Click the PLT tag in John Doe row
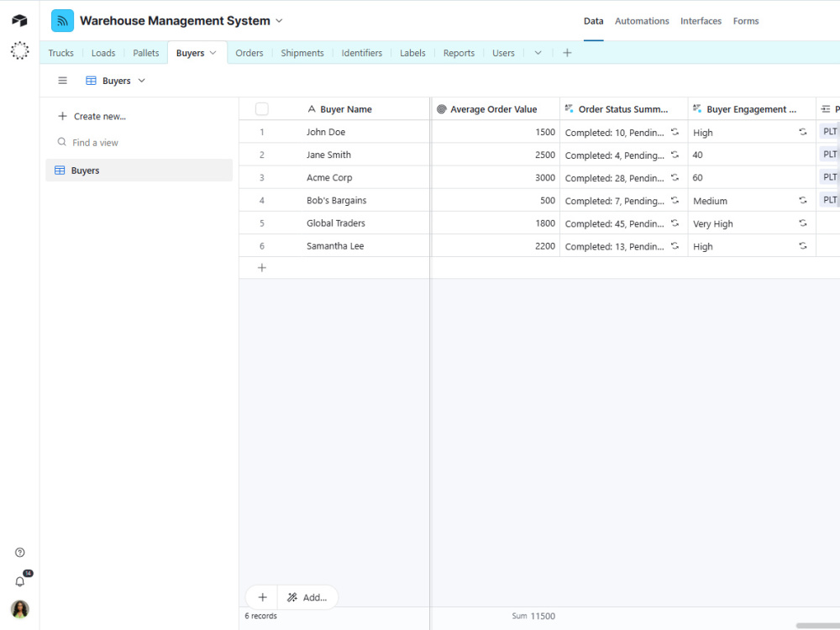This screenshot has height=630, width=840. 829,132
